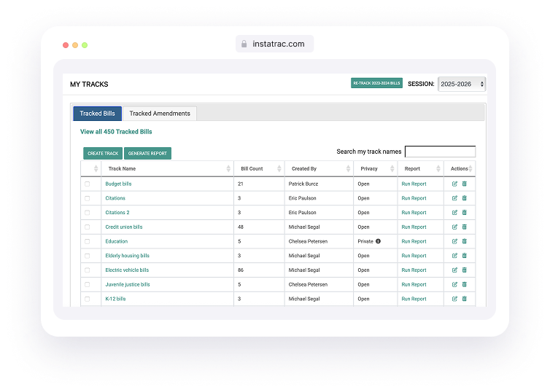Click the instatrac.com address bar
The height and width of the screenshot is (392, 550).
(275, 44)
